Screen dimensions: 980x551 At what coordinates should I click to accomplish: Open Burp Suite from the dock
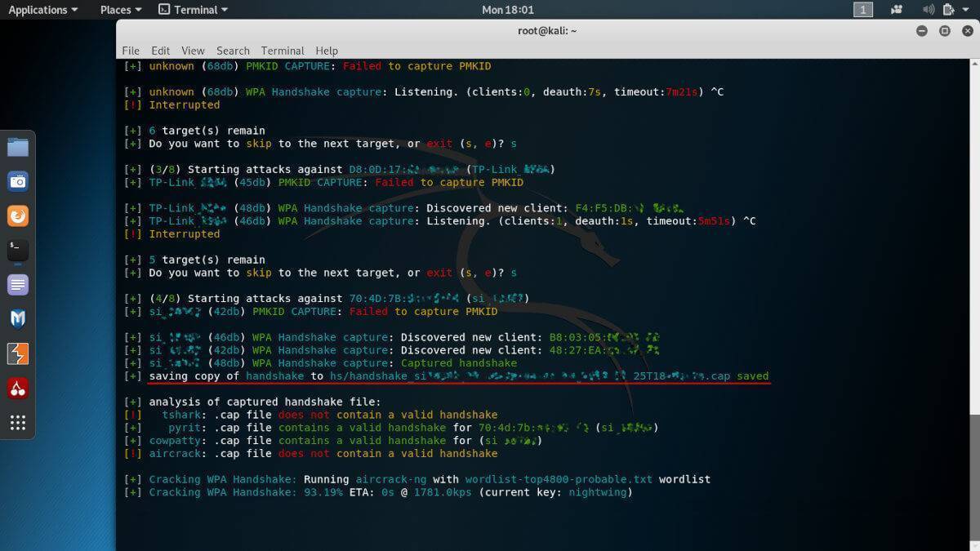(18, 353)
